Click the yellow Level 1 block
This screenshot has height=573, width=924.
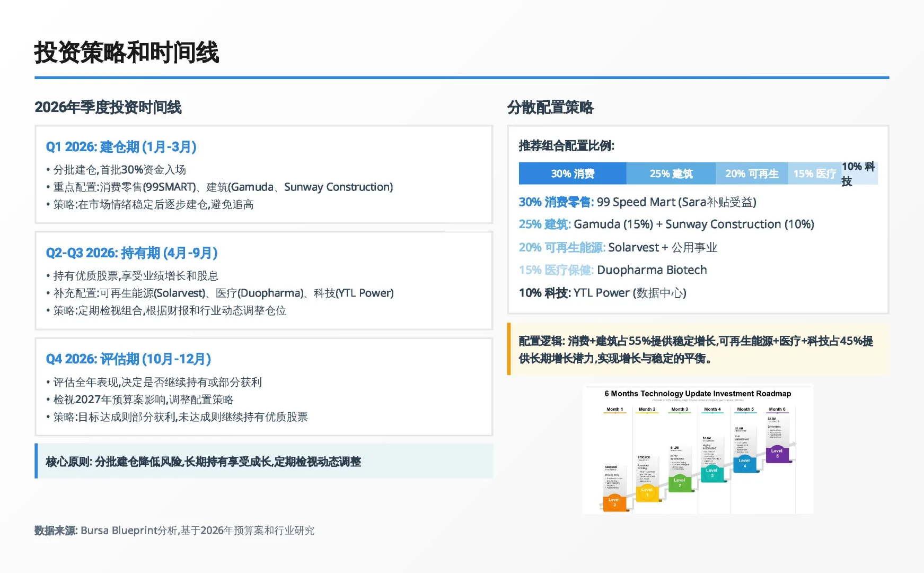647,492
